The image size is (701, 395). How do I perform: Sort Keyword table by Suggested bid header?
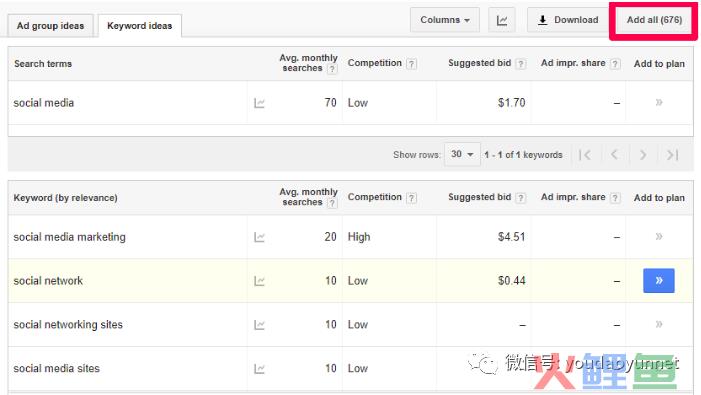coord(479,197)
